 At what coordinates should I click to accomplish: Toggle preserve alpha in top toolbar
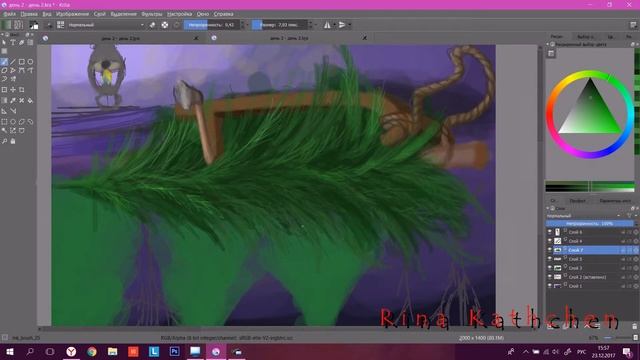(164, 25)
